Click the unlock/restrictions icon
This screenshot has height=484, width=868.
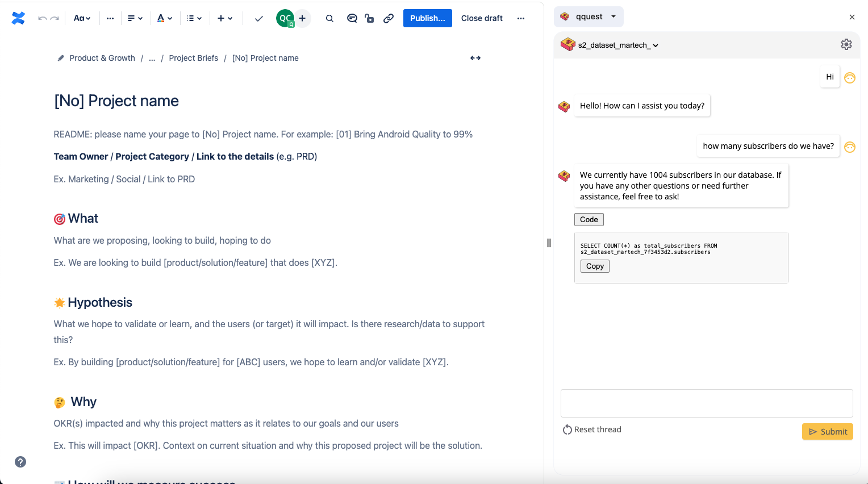pyautogui.click(x=369, y=18)
